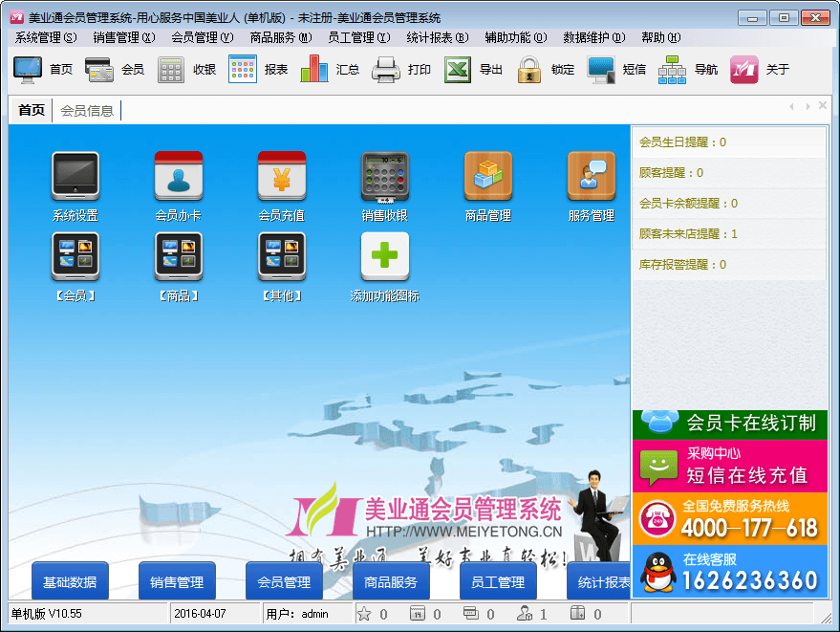Open the 【会员】 folder group icon
Screen dimensions: 840x632
pyautogui.click(x=75, y=257)
